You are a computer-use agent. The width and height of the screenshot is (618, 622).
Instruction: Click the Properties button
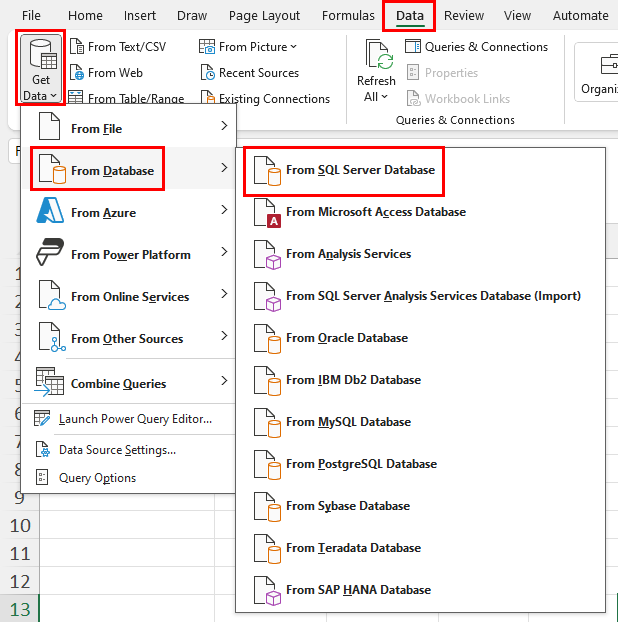point(442,73)
